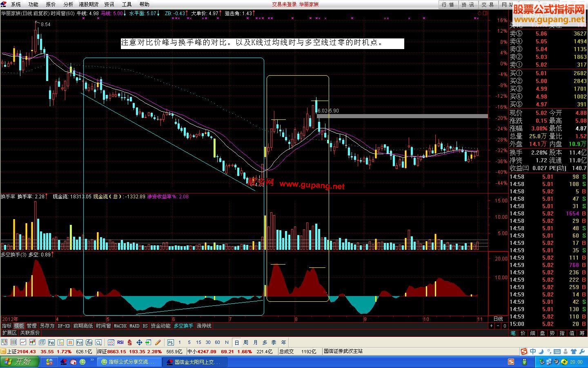Switch to the MACDK indicator tab

pos(120,326)
